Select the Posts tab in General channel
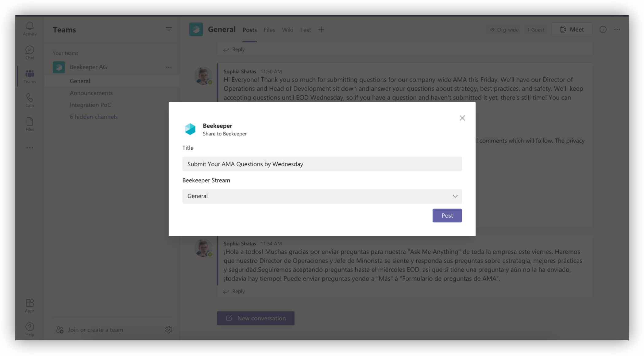The height and width of the screenshot is (356, 644). click(x=249, y=30)
